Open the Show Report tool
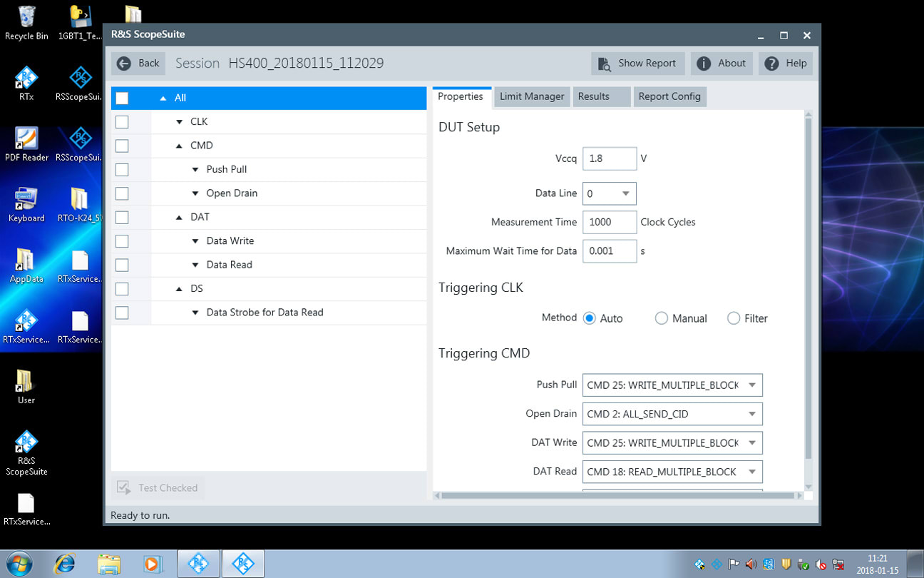The height and width of the screenshot is (578, 924). point(637,64)
